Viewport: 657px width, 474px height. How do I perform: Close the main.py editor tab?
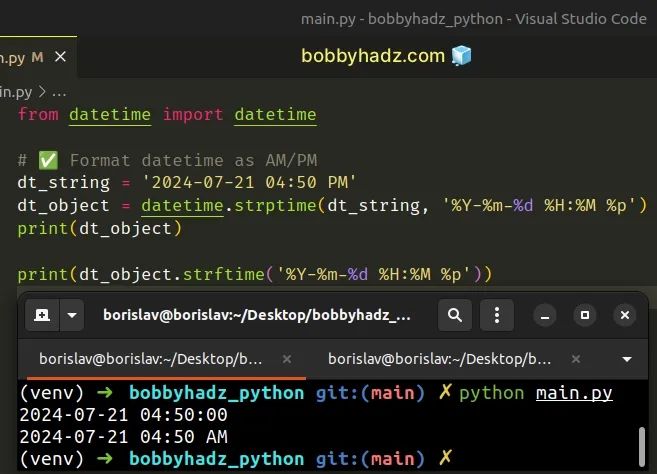pos(60,57)
